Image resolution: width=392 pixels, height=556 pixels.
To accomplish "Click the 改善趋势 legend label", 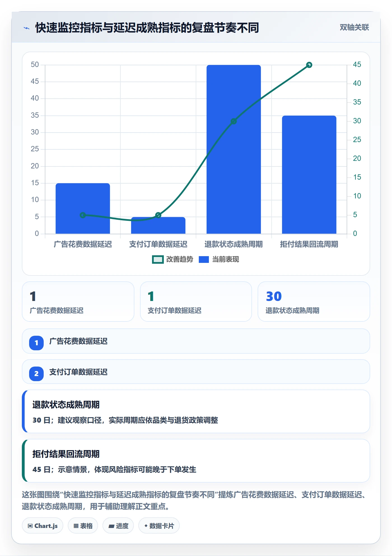I will click(180, 260).
